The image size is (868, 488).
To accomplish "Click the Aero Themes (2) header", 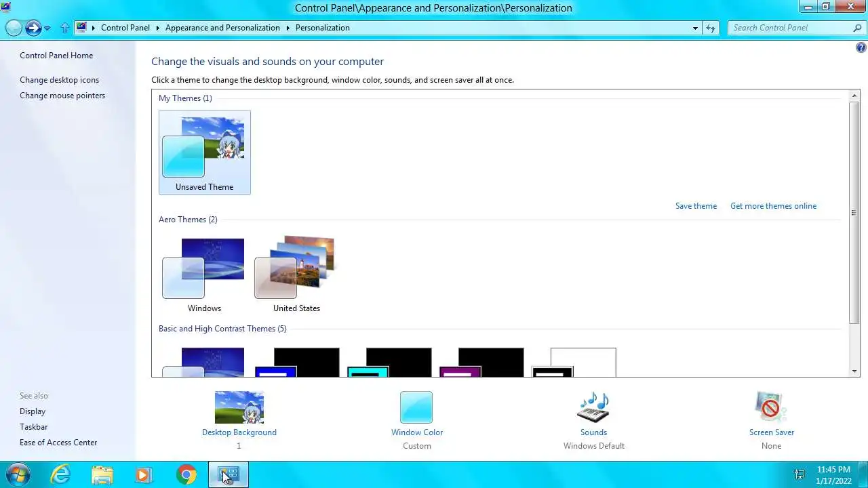I will point(188,220).
